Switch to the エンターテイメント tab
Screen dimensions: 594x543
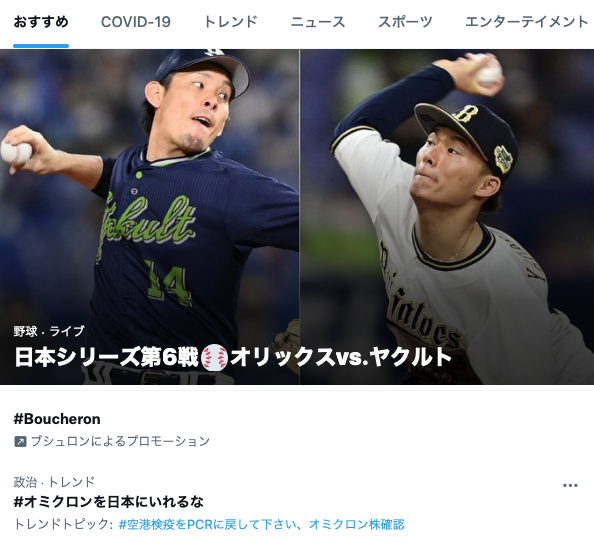point(527,22)
